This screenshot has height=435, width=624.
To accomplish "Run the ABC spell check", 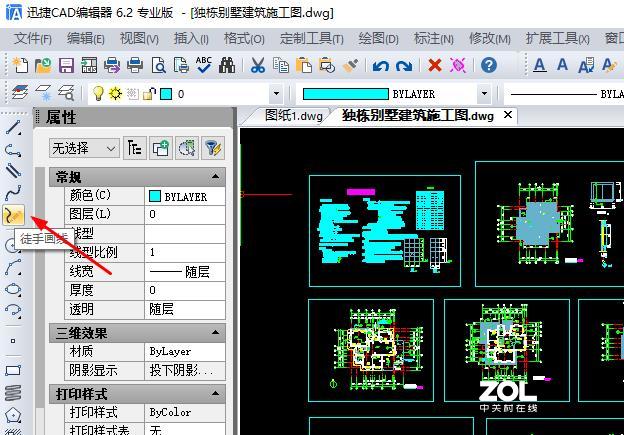I will tap(204, 65).
